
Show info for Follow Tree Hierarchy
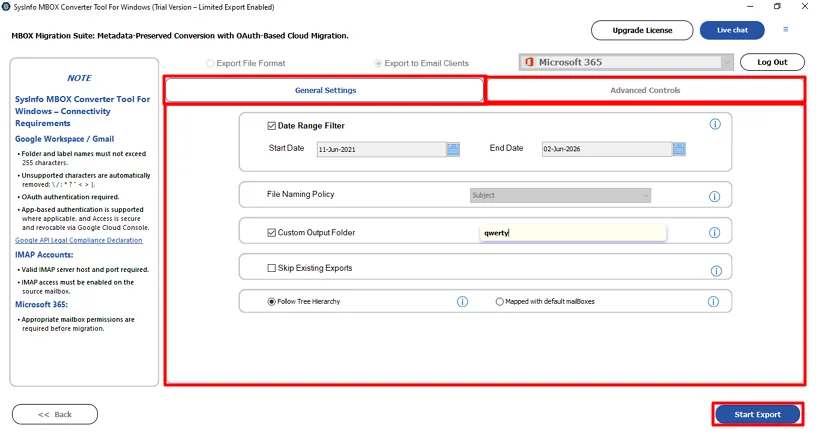(x=462, y=302)
